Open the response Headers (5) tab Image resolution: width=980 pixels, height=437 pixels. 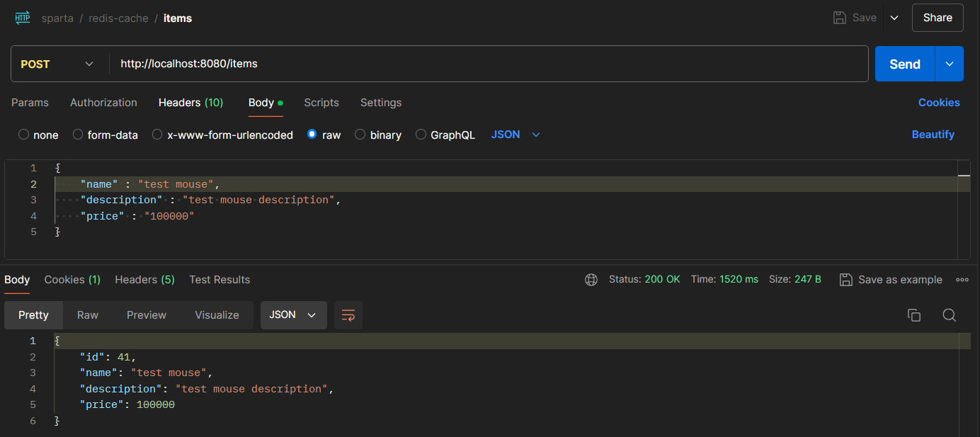click(x=144, y=280)
